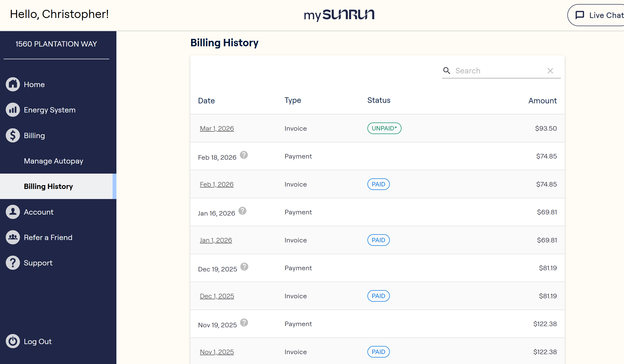Open the Billing section
The width and height of the screenshot is (624, 364).
(x=34, y=135)
